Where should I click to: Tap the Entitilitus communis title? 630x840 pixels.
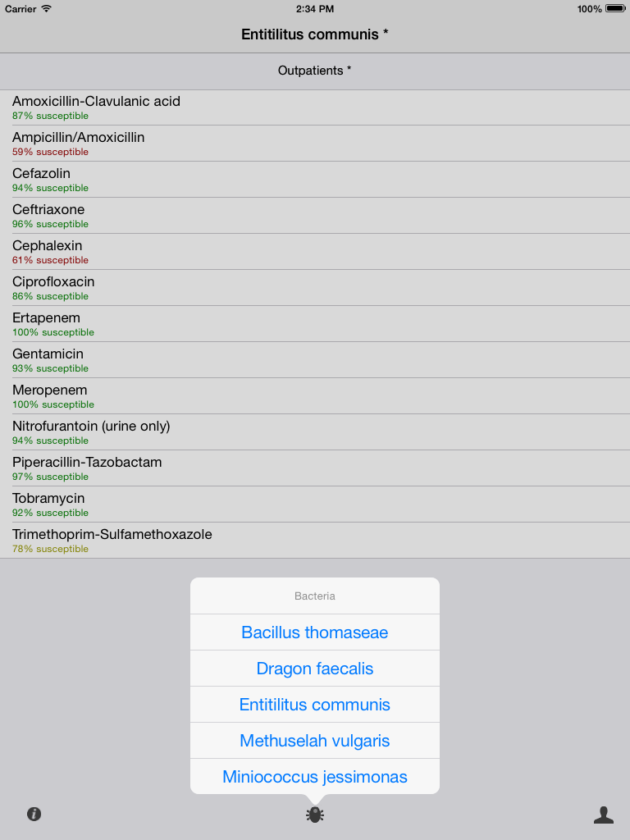pos(315,34)
